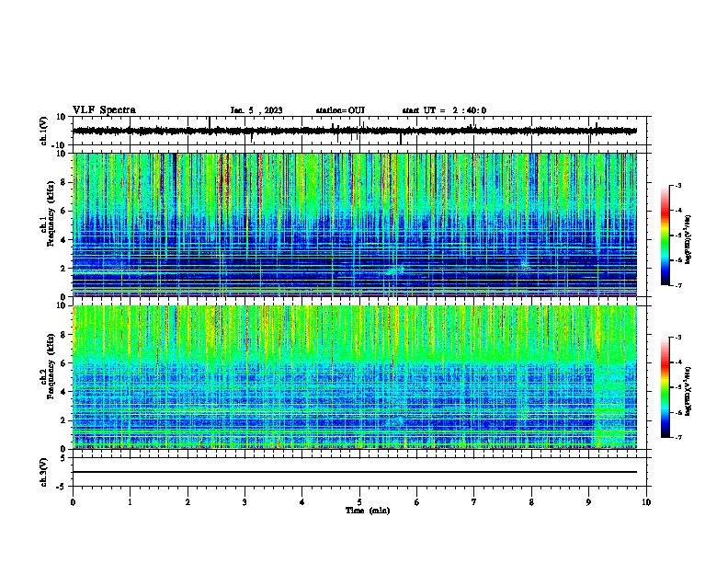Image resolution: width=728 pixels, height=563 pixels.
Task: Click the "8" kHz tick on ch.1 axis
Action: 63,182
